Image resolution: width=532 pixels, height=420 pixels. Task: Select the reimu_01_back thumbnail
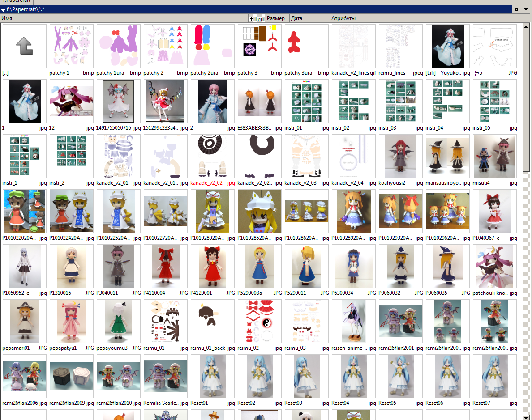[212, 321]
